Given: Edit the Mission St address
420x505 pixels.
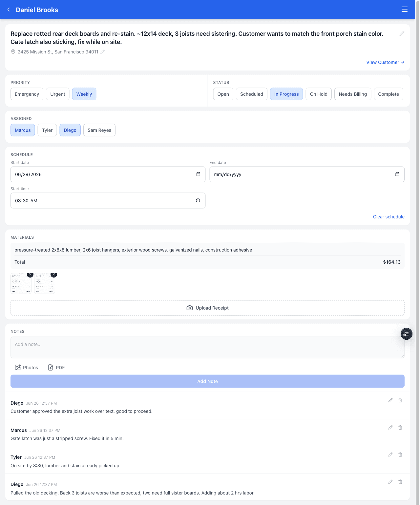Looking at the screenshot, I should tap(103, 52).
